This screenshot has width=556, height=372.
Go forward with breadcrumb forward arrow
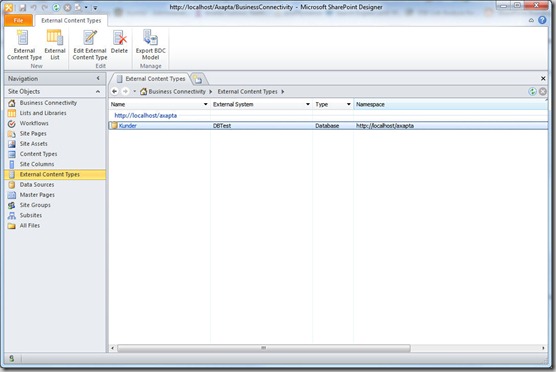[x=125, y=91]
